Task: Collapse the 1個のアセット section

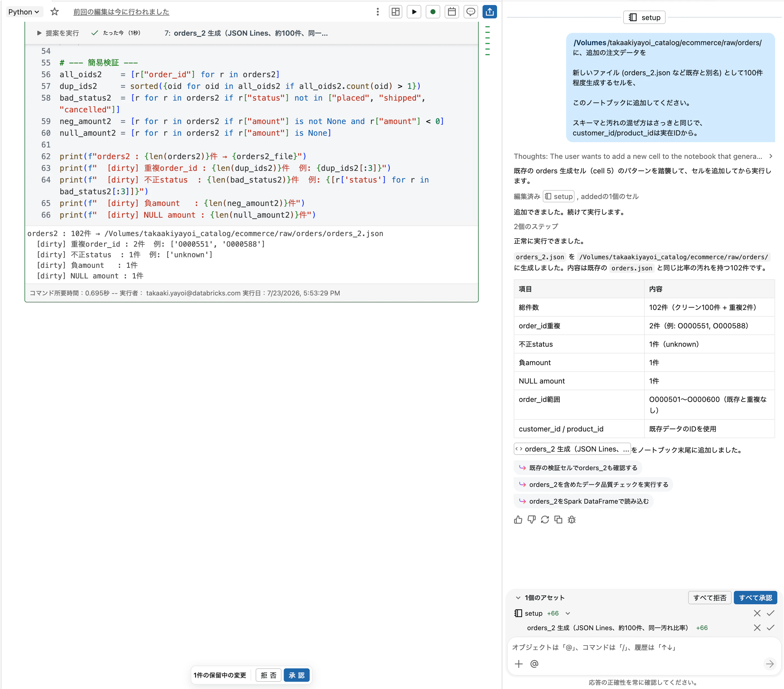Action: pyautogui.click(x=518, y=598)
